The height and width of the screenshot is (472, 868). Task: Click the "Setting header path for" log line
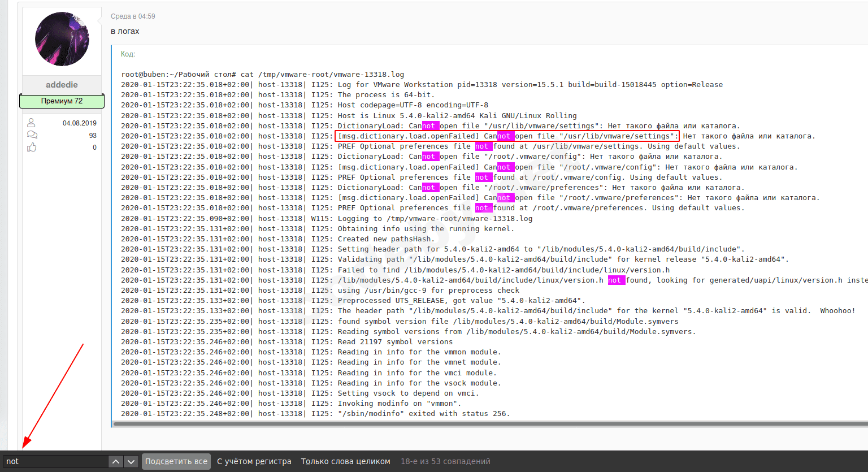pos(433,249)
